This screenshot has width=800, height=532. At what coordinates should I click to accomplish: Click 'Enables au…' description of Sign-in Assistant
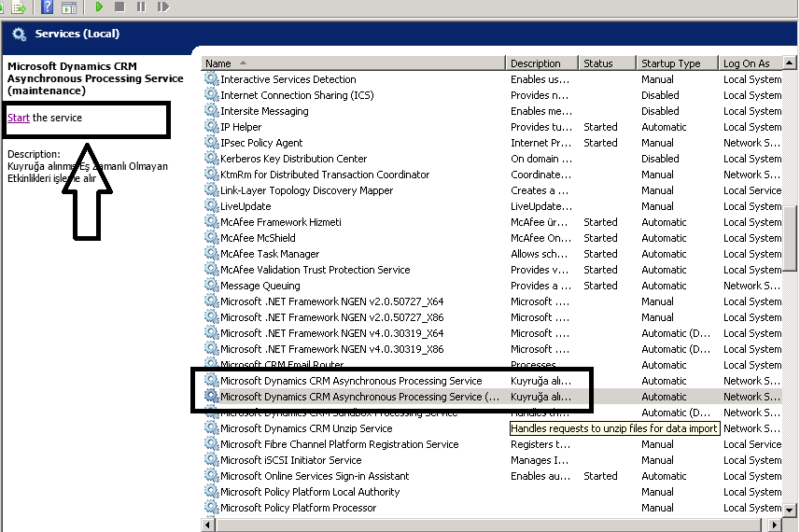pyautogui.click(x=540, y=476)
